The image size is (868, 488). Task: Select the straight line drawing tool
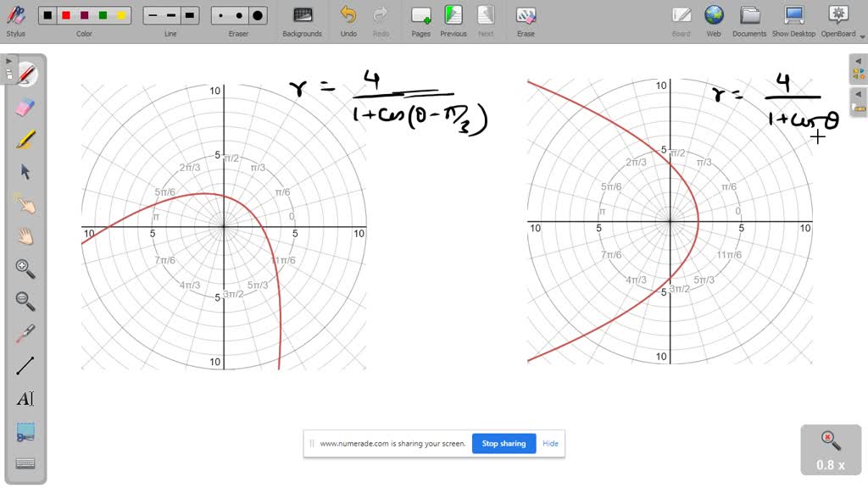click(24, 364)
